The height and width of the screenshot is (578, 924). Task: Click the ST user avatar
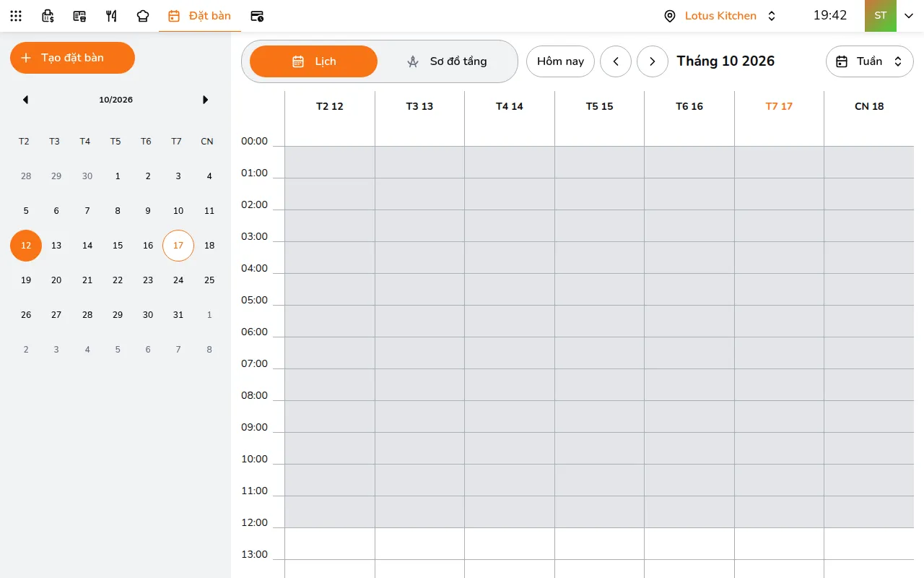pos(881,16)
